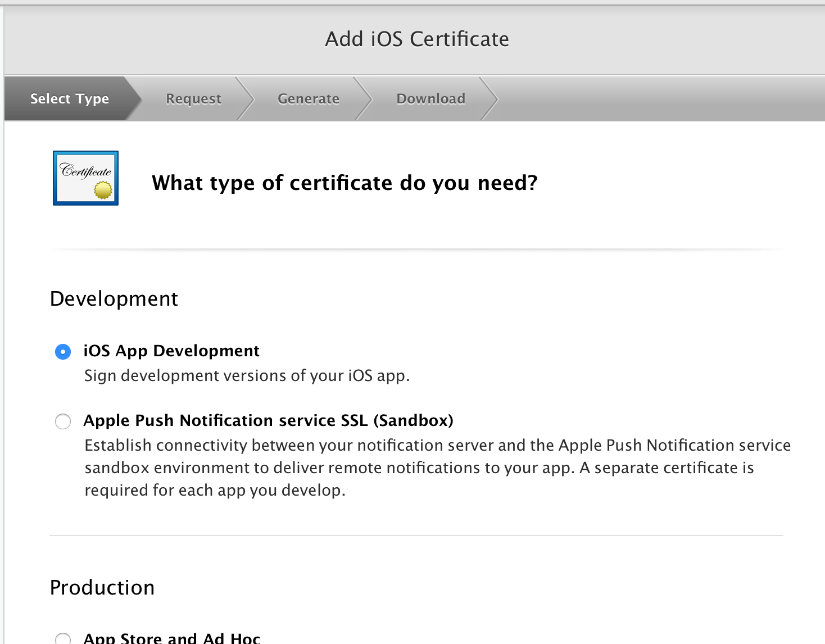Click the 'iOS App Development' label
This screenshot has width=825, height=644.
point(171,351)
